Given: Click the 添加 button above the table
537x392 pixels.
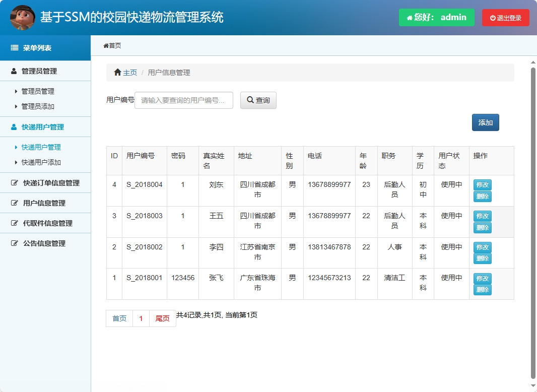Looking at the screenshot, I should [x=485, y=122].
